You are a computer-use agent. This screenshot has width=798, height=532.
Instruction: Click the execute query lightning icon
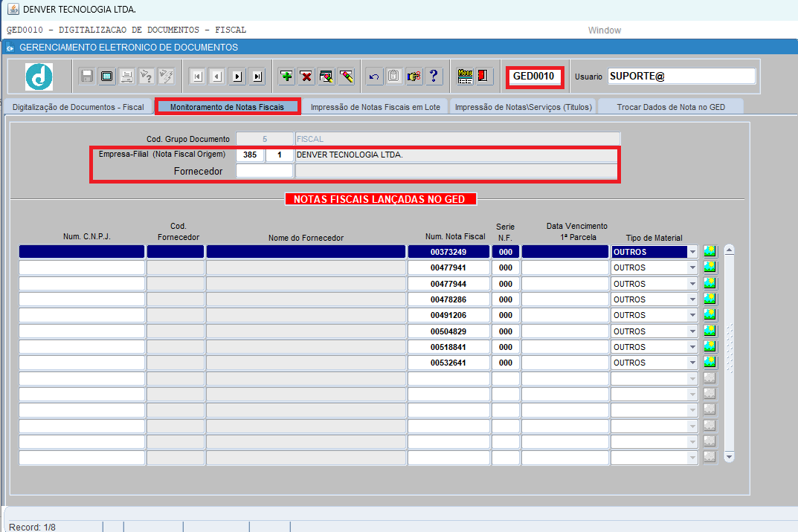click(x=166, y=77)
